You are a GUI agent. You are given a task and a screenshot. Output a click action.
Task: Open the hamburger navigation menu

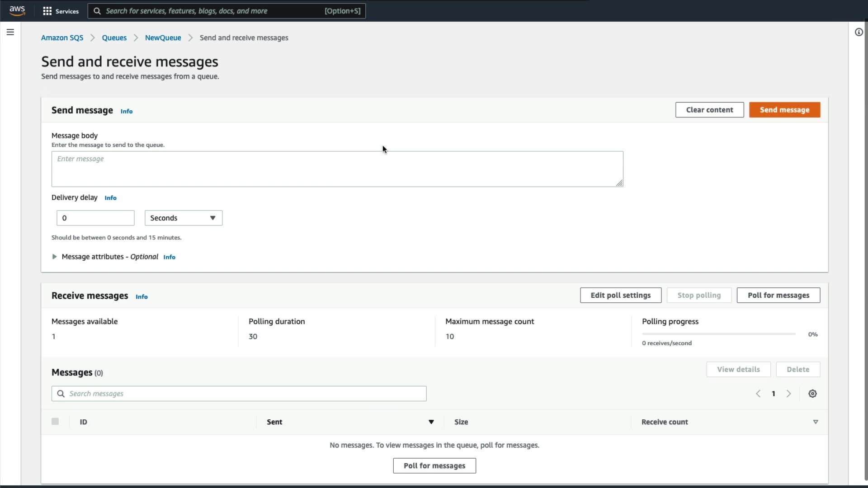pos(10,32)
